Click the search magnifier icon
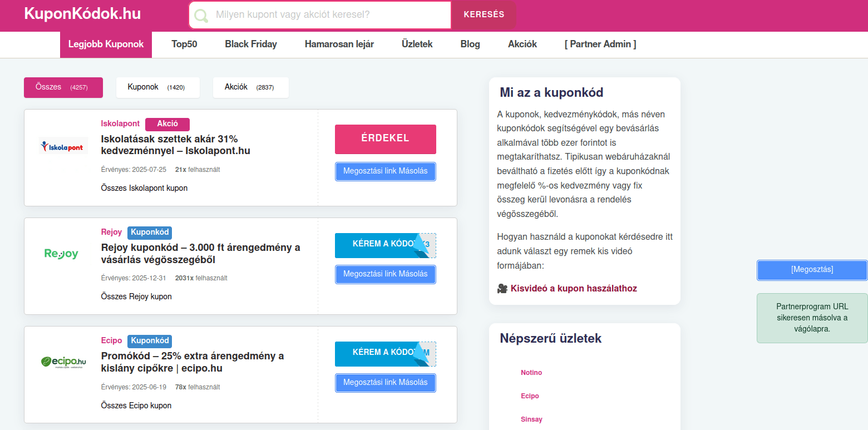 click(201, 15)
